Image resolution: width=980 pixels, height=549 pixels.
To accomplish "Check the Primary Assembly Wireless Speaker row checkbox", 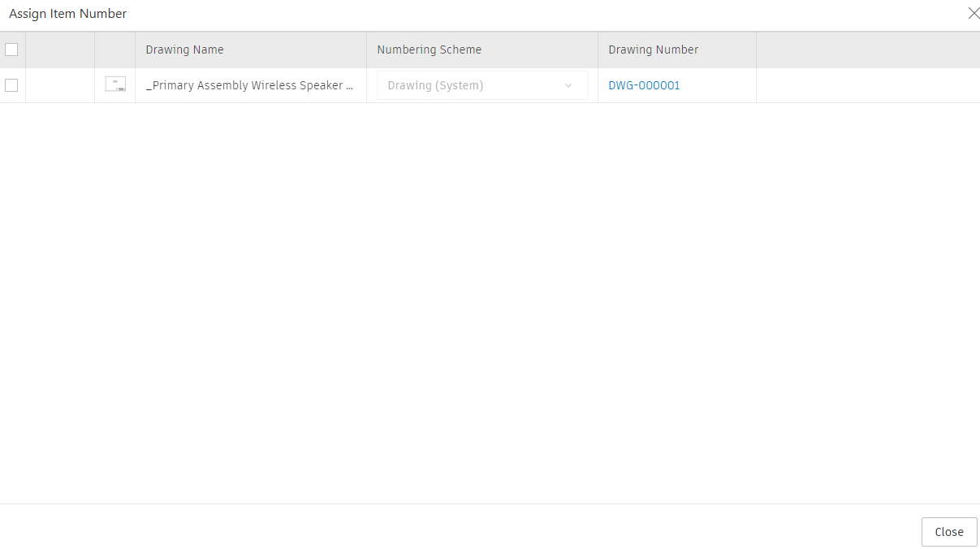I will coord(11,85).
